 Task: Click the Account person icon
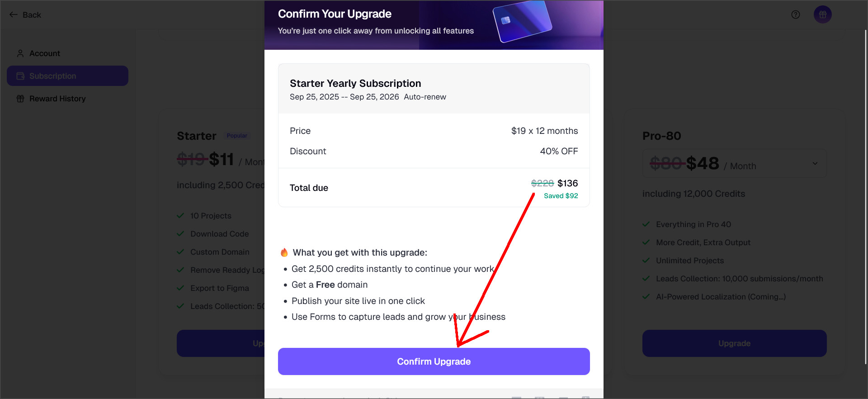(x=20, y=53)
